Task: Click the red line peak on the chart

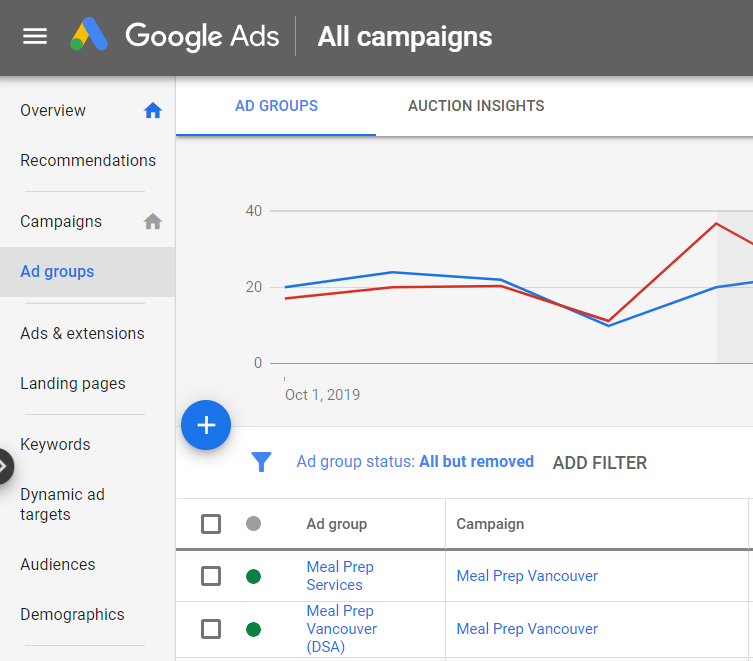Action: point(716,223)
